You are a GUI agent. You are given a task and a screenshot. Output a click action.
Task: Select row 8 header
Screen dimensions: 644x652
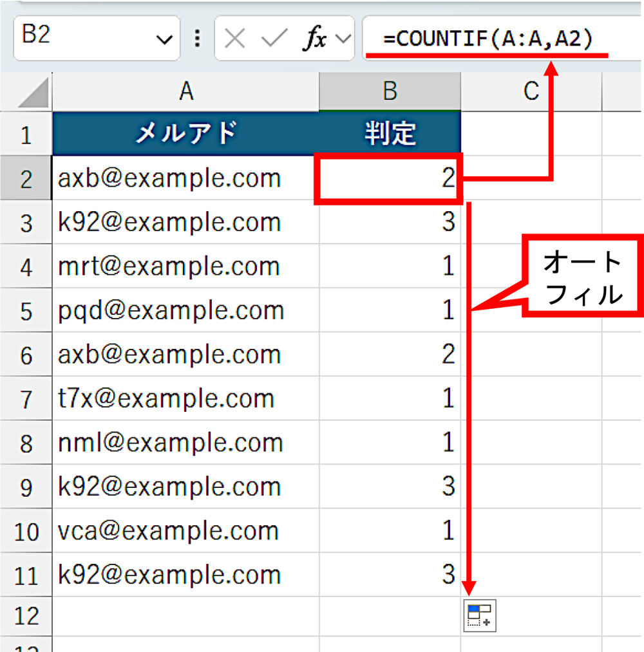click(x=26, y=442)
